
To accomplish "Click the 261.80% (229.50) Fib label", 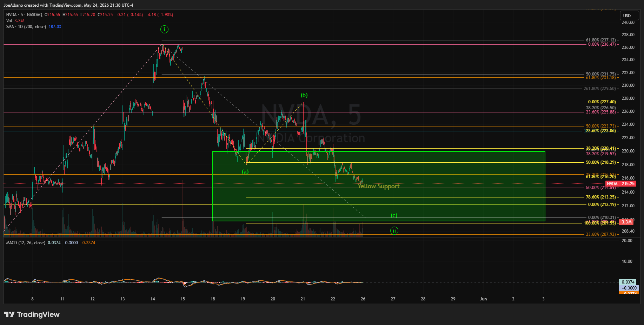I will pyautogui.click(x=599, y=89).
